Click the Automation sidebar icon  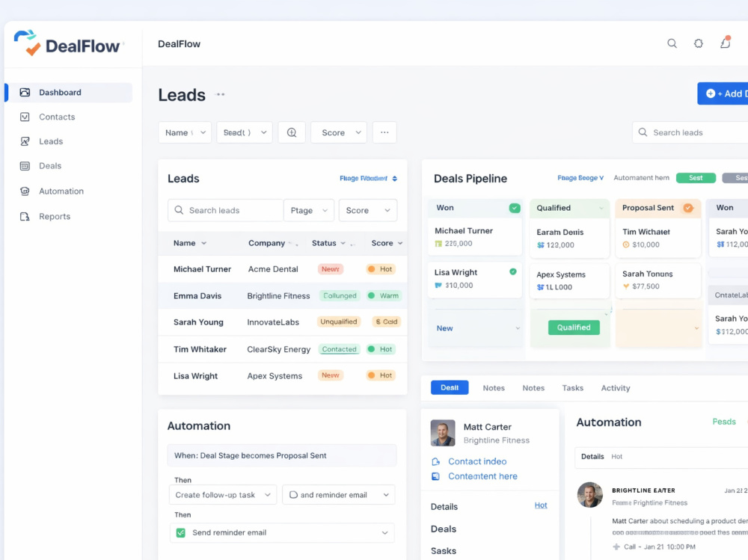tap(25, 191)
